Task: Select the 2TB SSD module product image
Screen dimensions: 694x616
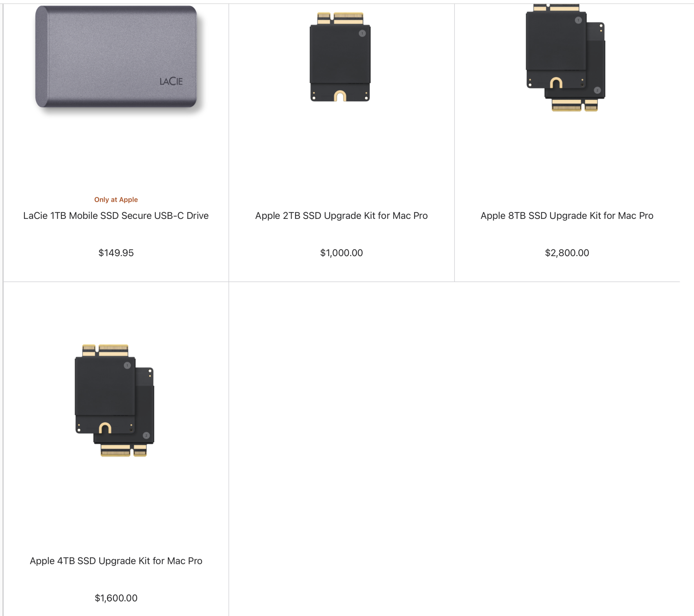Action: coord(340,57)
